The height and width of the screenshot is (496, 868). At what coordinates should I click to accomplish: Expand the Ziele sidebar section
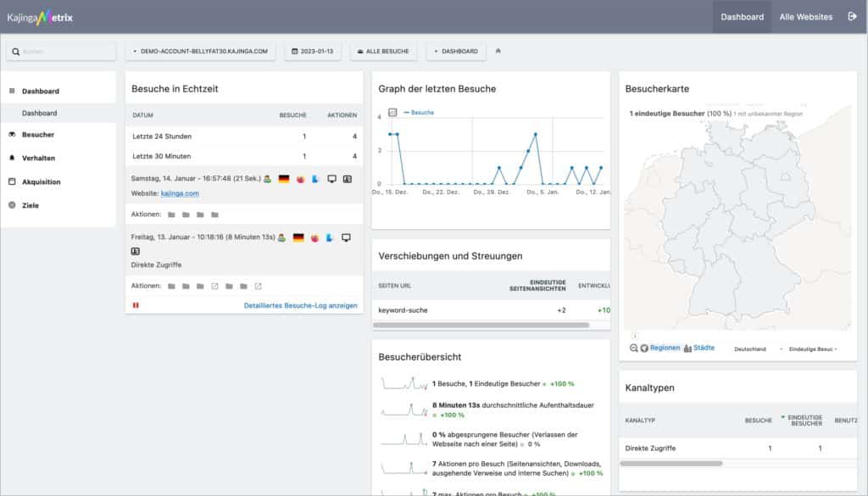click(x=31, y=205)
